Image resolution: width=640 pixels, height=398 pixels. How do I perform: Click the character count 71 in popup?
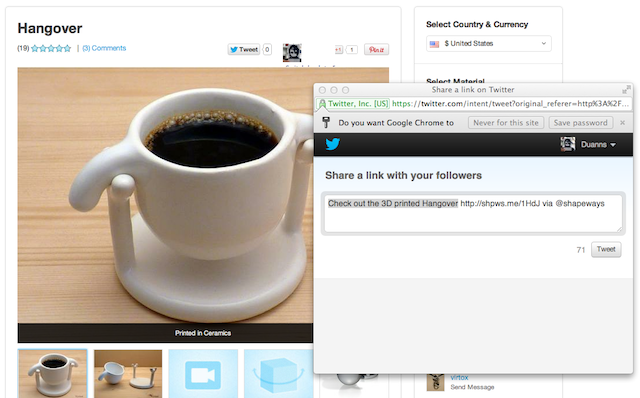click(581, 250)
